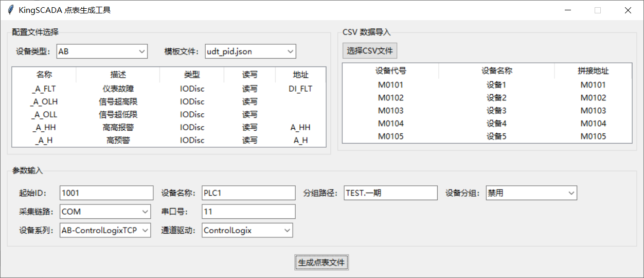Click the 串口号 field containing 11
This screenshot has height=278, width=644.
(248, 212)
